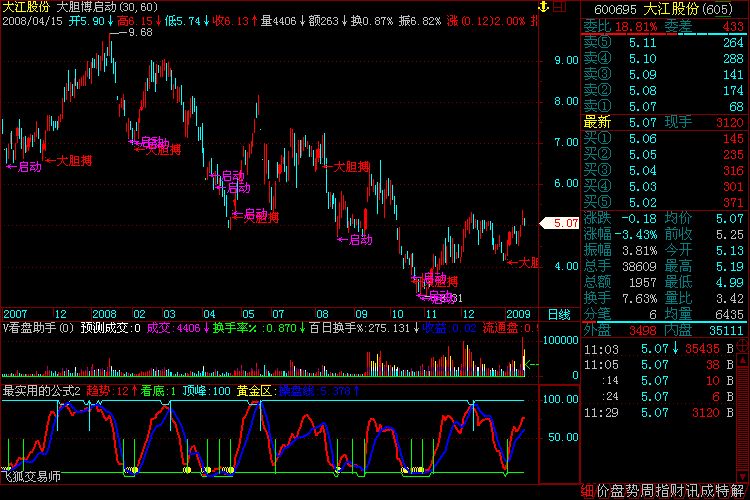Click the 黄金区 label

pyautogui.click(x=254, y=391)
